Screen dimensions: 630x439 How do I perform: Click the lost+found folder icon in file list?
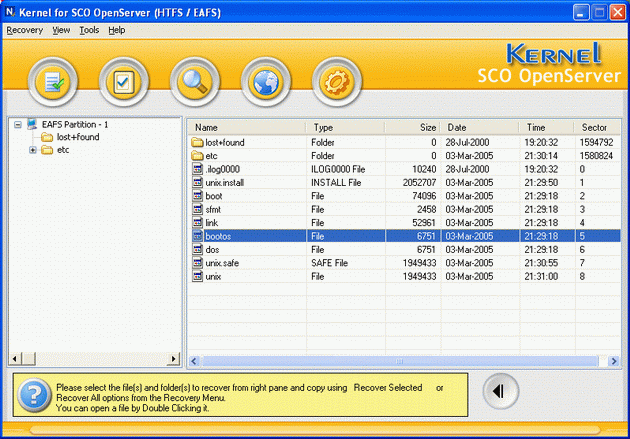197,142
